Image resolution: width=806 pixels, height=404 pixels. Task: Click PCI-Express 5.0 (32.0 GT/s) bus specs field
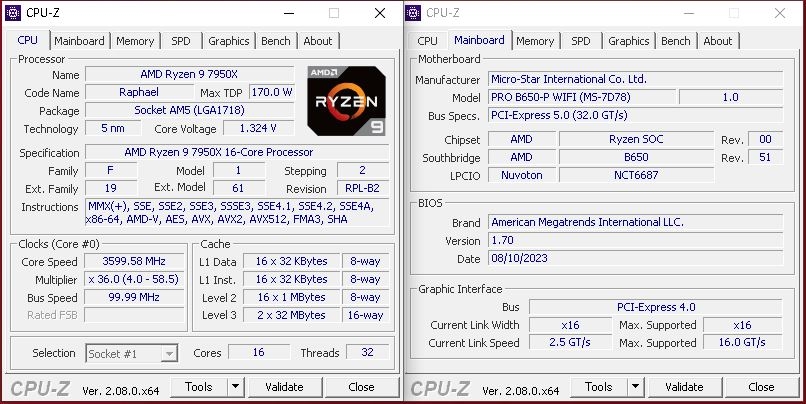tap(635, 115)
